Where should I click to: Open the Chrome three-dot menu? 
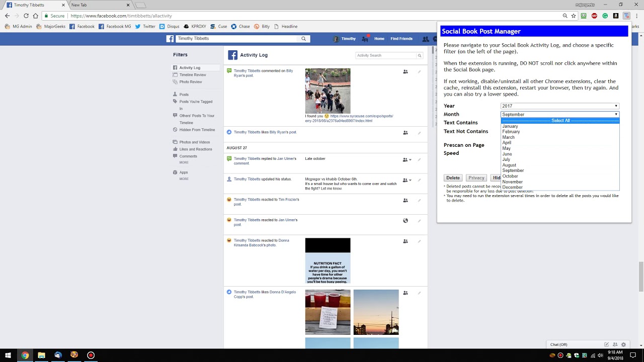pos(638,16)
